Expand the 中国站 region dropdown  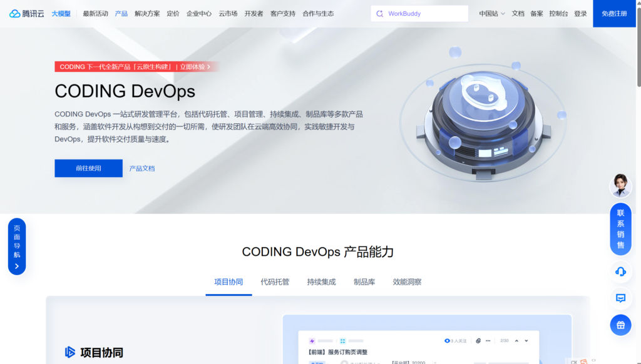pos(492,14)
